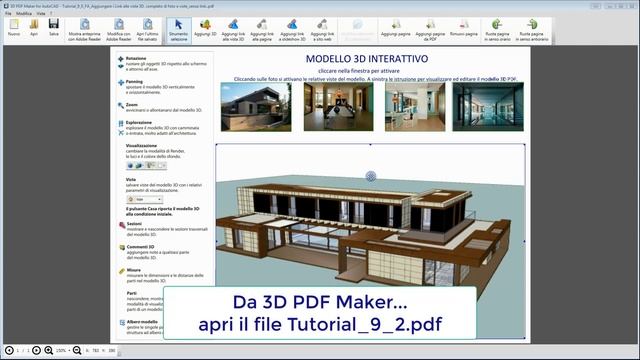Click Mostra anteprima con Adobe Reader
The width and height of the screenshot is (640, 360).
[x=84, y=30]
